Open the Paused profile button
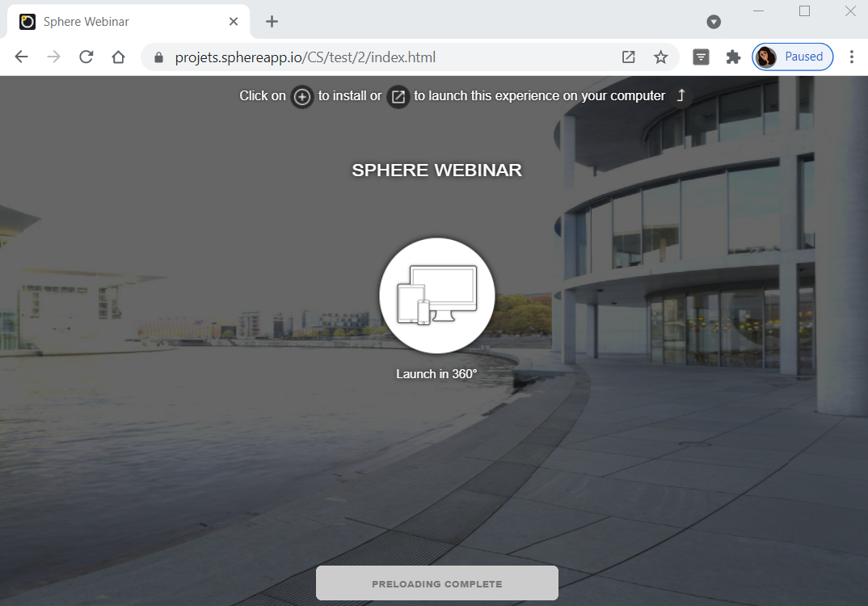Screen dimensions: 868x606 [792, 57]
